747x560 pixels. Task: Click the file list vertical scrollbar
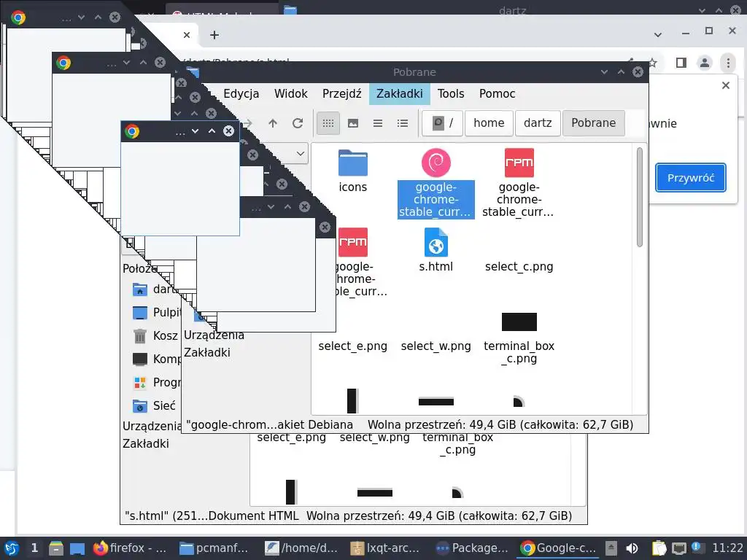pos(639,197)
